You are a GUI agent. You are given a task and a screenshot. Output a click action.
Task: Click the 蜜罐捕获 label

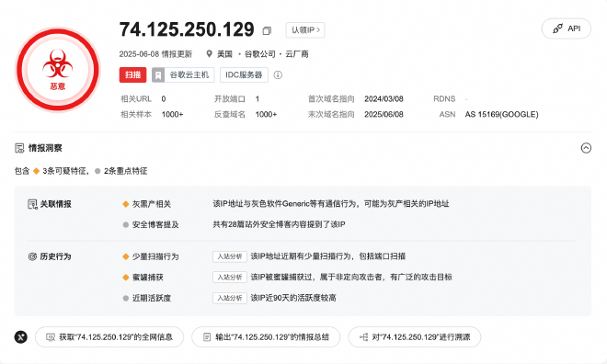[x=148, y=278]
